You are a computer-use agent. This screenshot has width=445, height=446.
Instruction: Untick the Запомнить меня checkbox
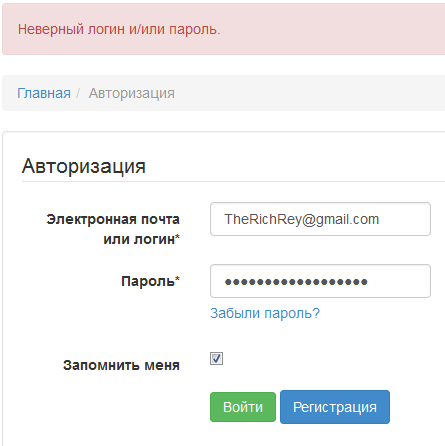[216, 359]
